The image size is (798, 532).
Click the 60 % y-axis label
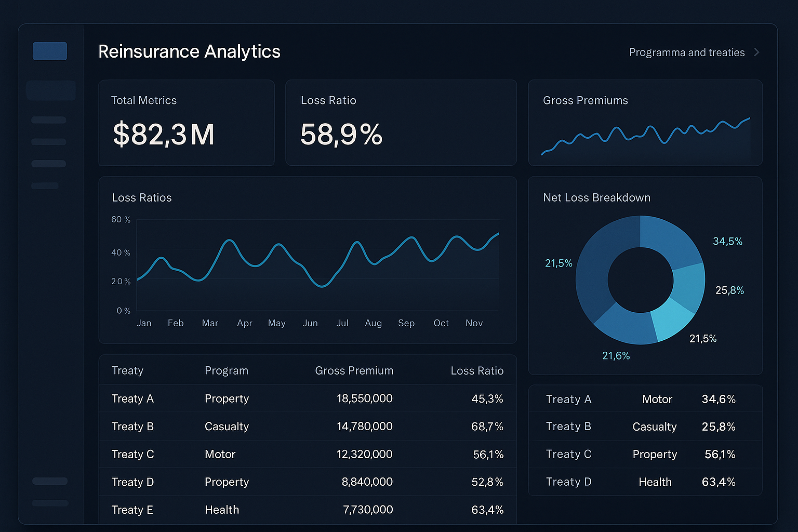click(121, 220)
